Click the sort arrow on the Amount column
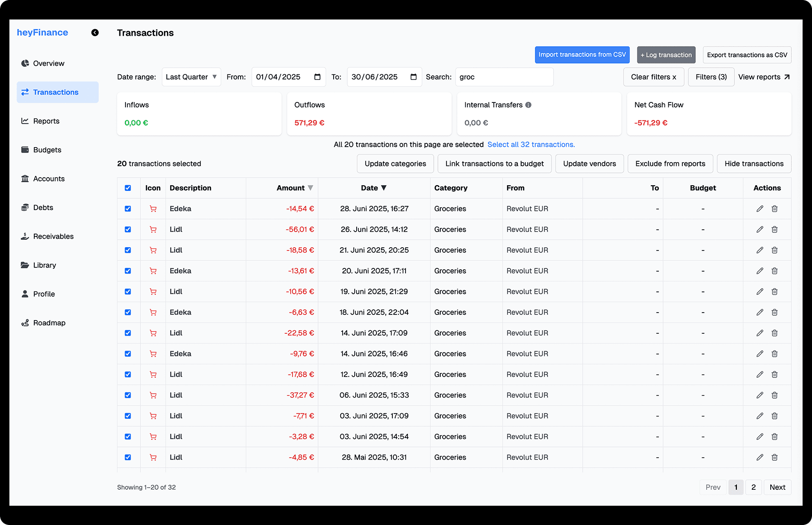 [x=311, y=188]
